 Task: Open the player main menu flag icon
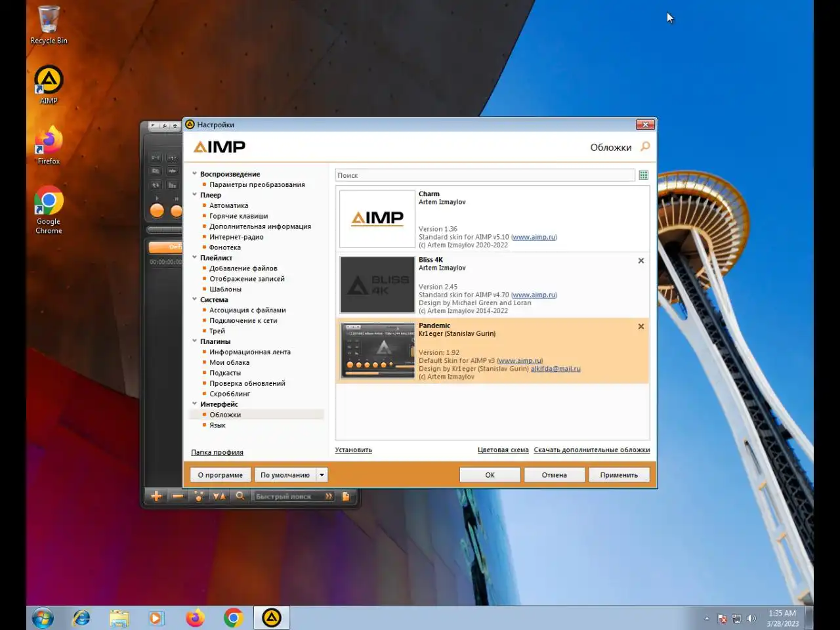[153, 126]
